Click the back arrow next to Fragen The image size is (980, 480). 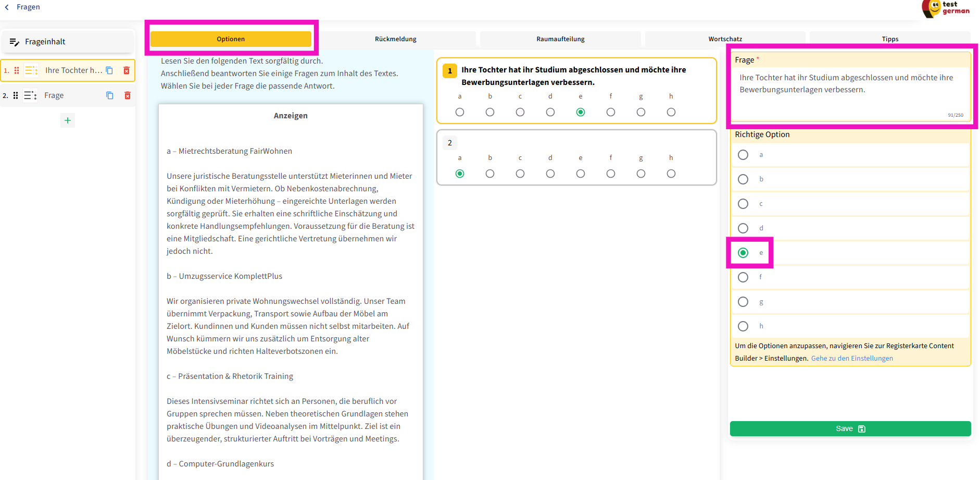point(7,7)
